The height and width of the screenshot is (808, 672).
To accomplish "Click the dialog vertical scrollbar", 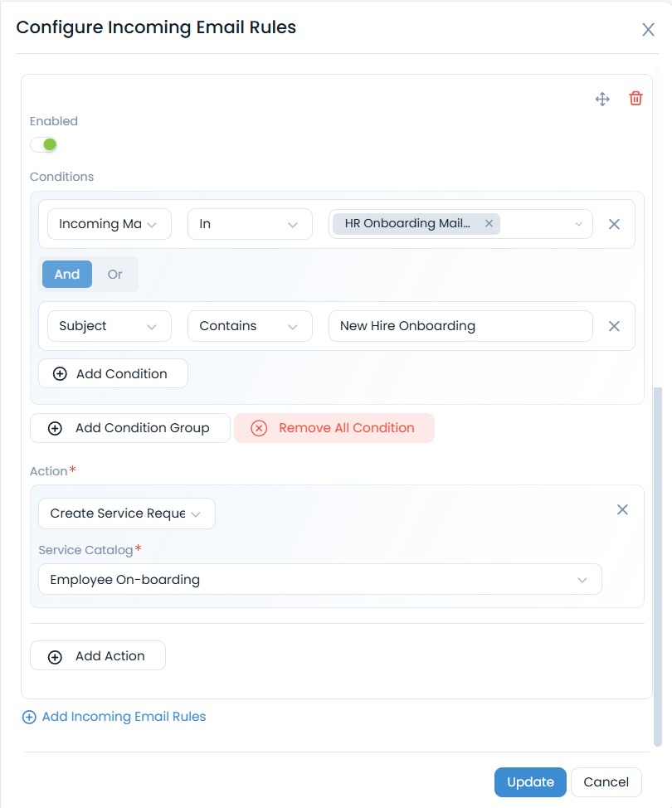I will point(658,567).
